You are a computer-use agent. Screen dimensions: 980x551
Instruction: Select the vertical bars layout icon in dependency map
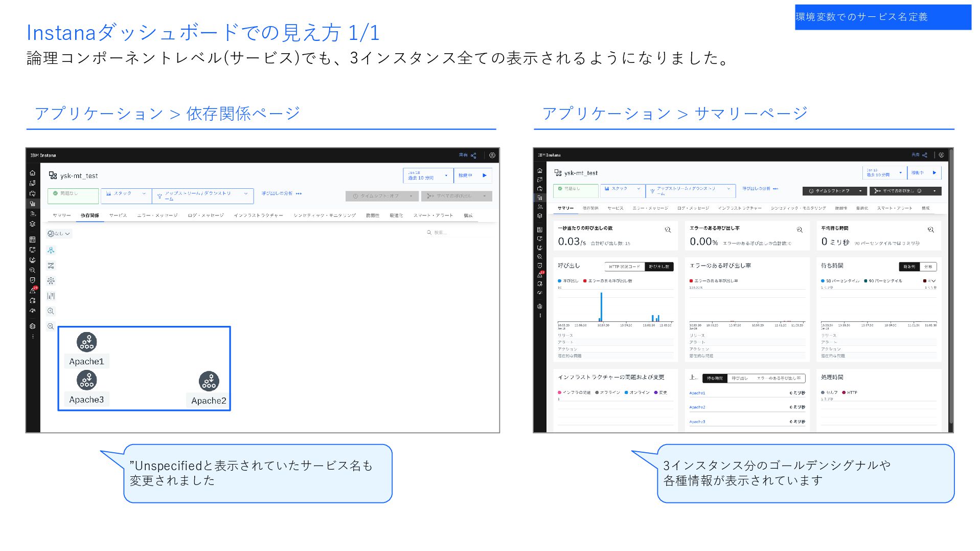(x=51, y=296)
